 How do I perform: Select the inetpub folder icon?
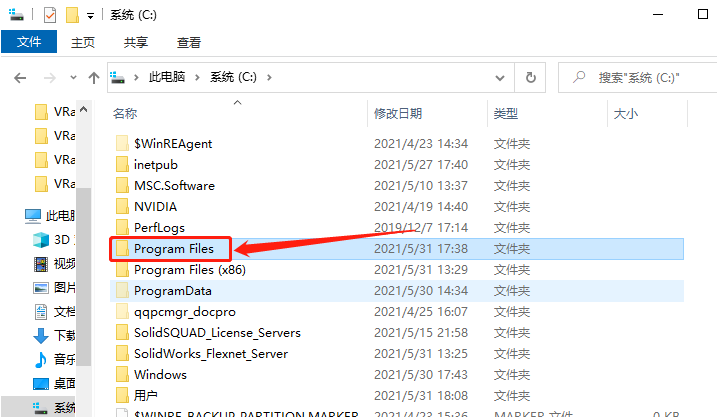pos(122,165)
